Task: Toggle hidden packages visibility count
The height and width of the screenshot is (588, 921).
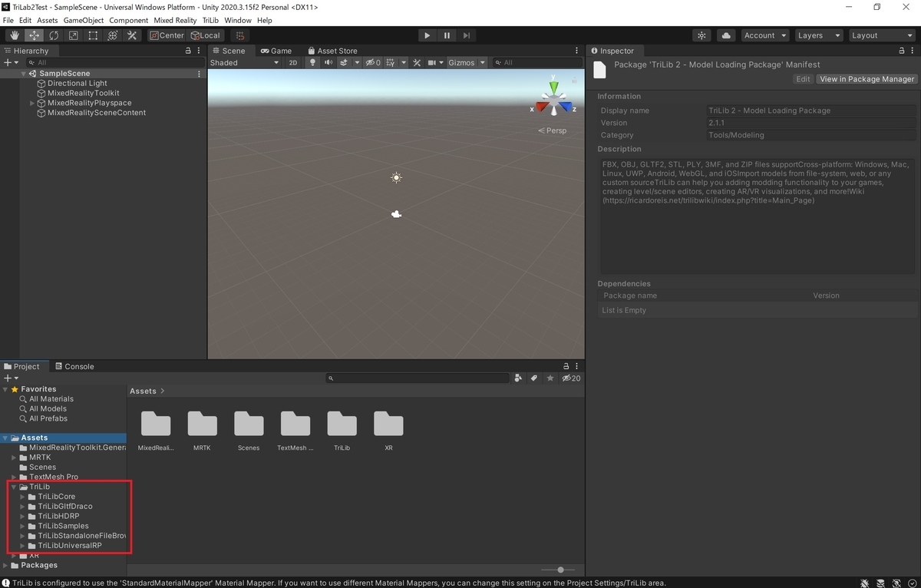Action: pos(571,378)
